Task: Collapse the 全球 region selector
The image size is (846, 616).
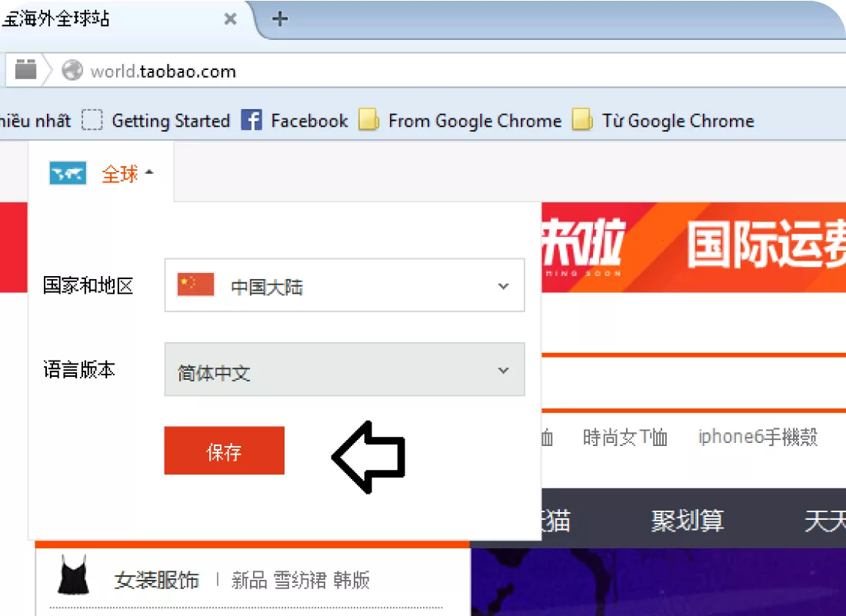Action: click(x=127, y=175)
